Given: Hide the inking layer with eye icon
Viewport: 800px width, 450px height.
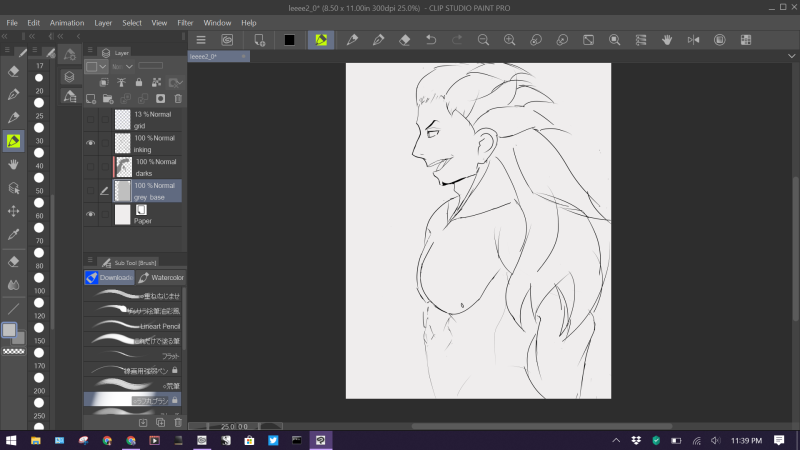Looking at the screenshot, I should (x=91, y=144).
